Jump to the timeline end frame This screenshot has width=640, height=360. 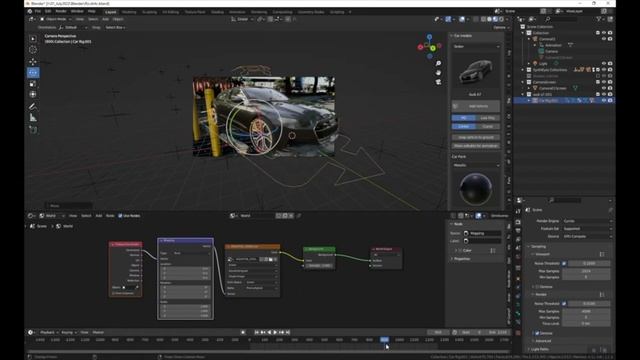point(288,332)
